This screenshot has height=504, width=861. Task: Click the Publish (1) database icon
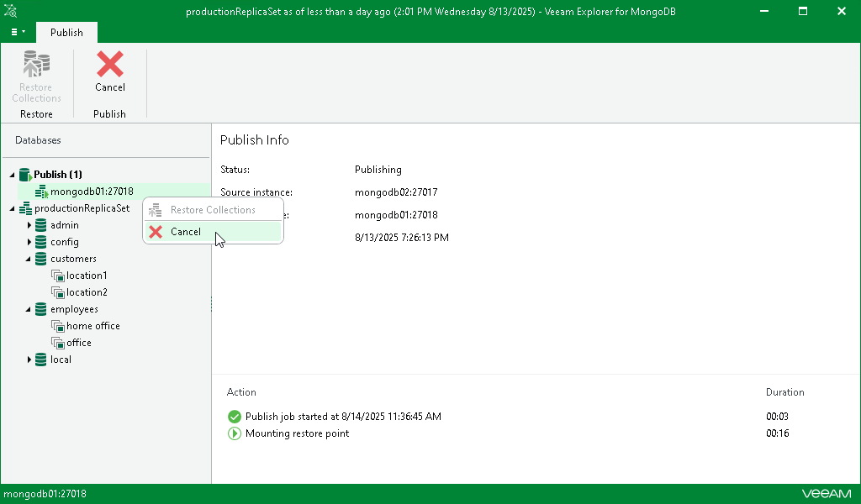pos(24,175)
